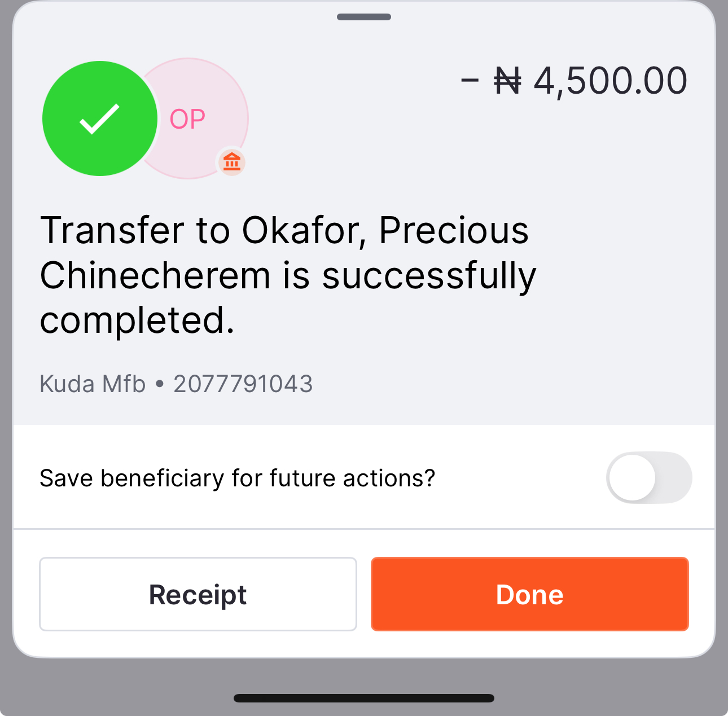Tap the minus sign before the amount
Image resolution: width=728 pixels, height=716 pixels.
(x=470, y=81)
